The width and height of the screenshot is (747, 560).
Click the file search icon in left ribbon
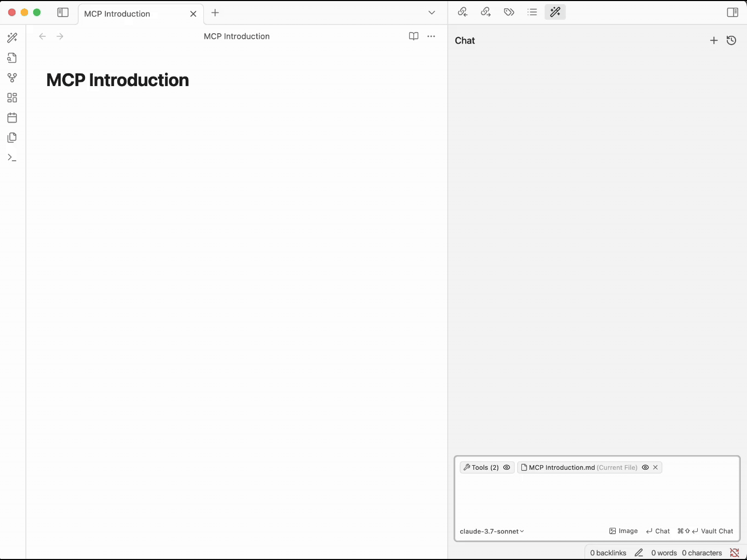click(12, 58)
